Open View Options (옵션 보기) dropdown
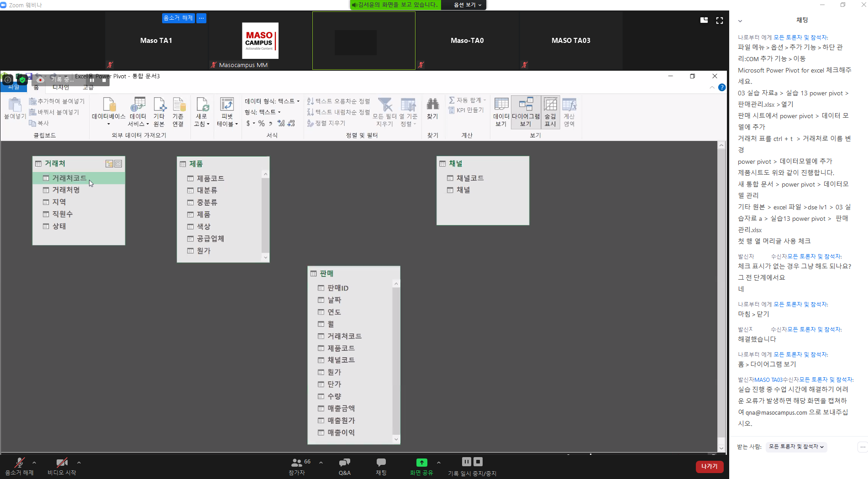 tap(467, 5)
